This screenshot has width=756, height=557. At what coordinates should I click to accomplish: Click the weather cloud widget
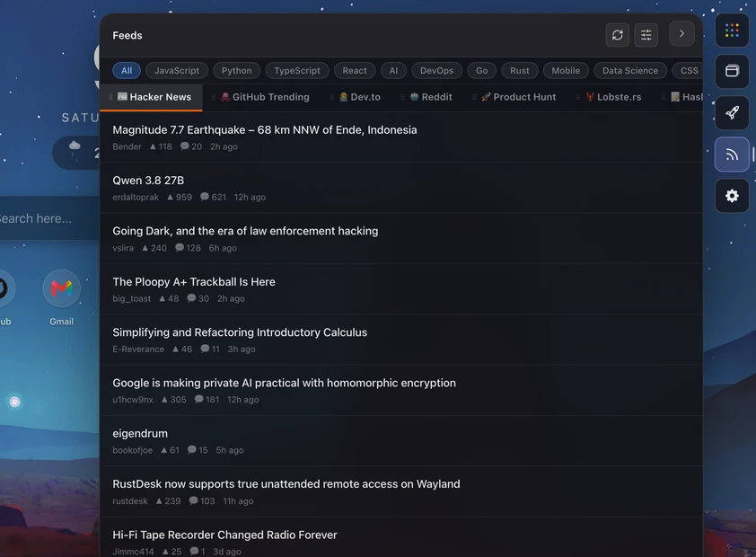tap(76, 153)
